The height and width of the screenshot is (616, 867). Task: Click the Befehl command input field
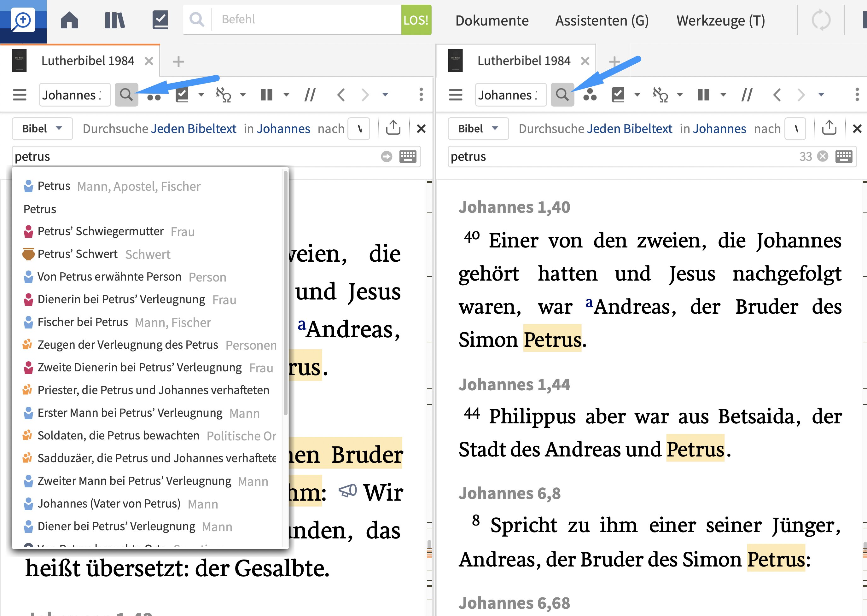307,19
